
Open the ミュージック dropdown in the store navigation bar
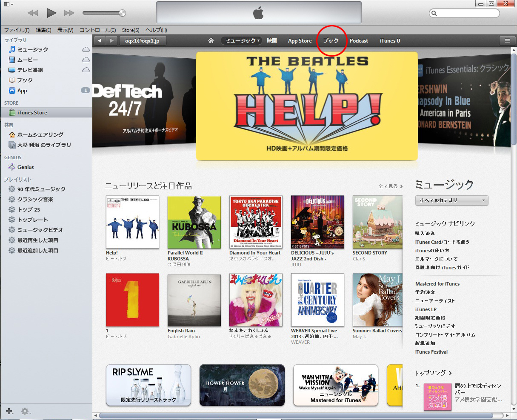point(241,40)
